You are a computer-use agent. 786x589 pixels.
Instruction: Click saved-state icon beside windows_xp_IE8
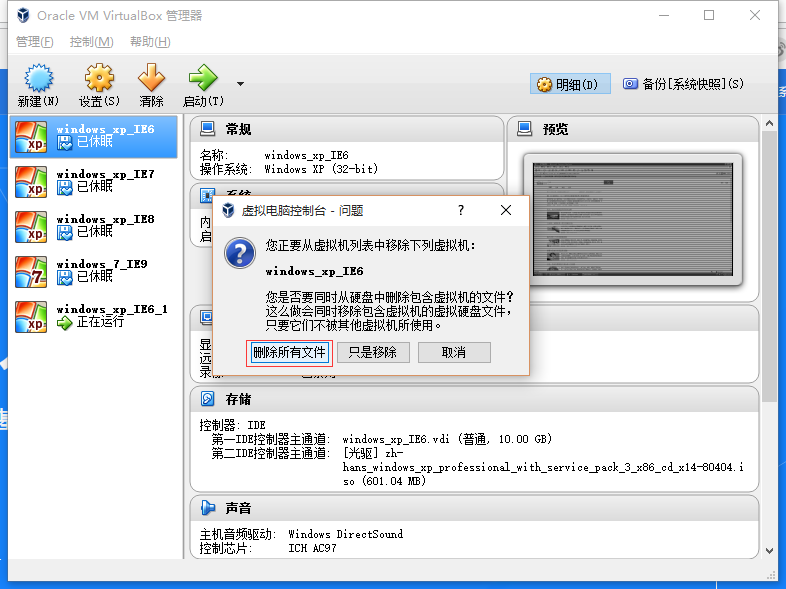coord(65,233)
